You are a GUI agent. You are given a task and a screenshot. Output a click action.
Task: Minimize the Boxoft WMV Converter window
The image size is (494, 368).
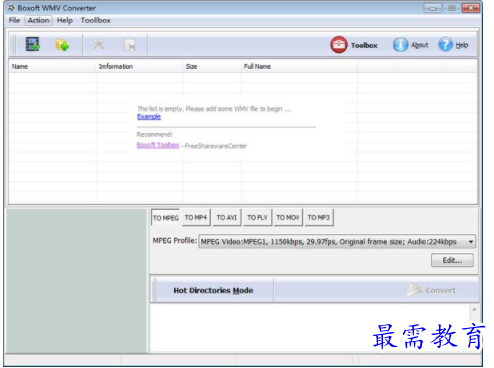pyautogui.click(x=432, y=8)
